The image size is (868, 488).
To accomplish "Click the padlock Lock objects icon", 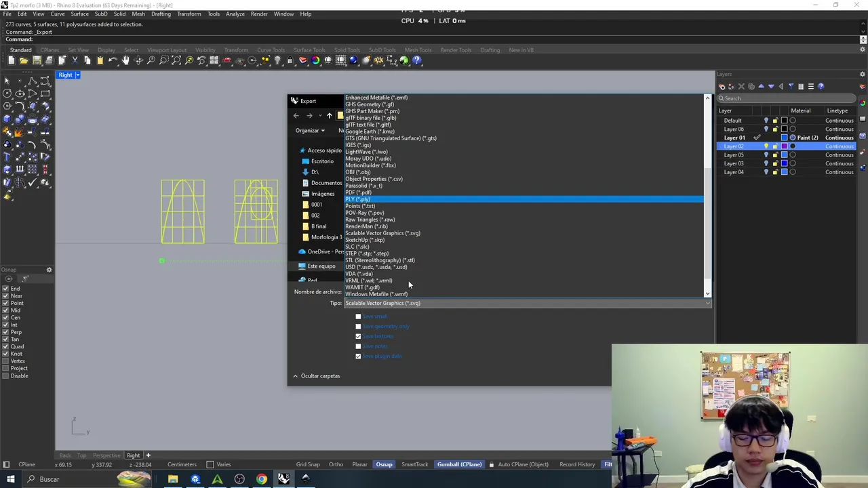I will point(290,60).
